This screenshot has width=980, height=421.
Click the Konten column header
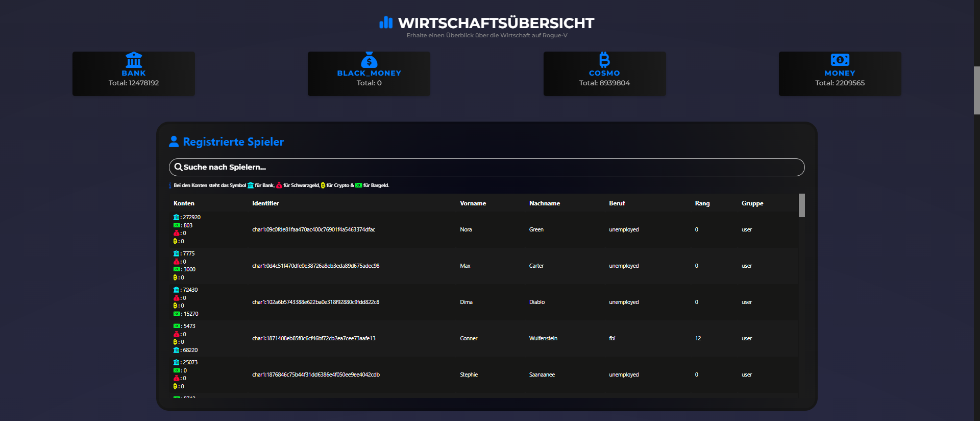tap(184, 203)
